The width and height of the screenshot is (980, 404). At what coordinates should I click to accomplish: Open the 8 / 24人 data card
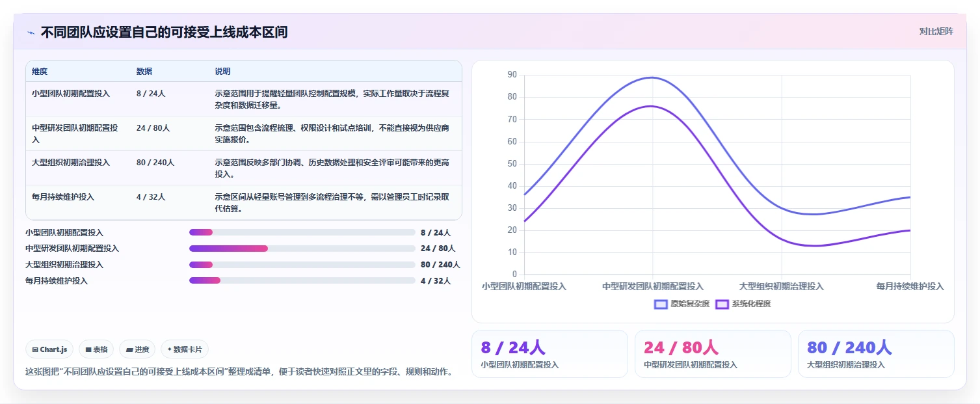coord(550,354)
